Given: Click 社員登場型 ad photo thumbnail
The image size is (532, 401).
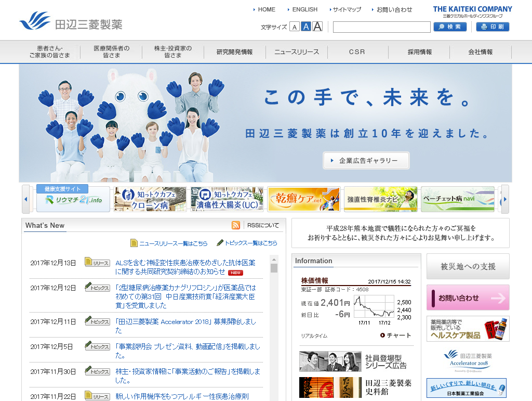Looking at the screenshot, I should [330, 361].
